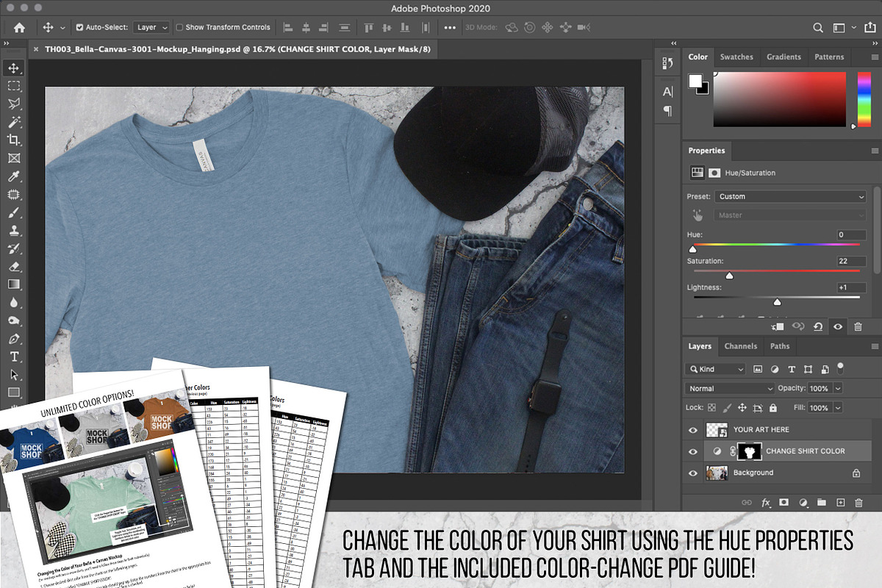Uncheck the Auto-Select checkbox

click(80, 27)
